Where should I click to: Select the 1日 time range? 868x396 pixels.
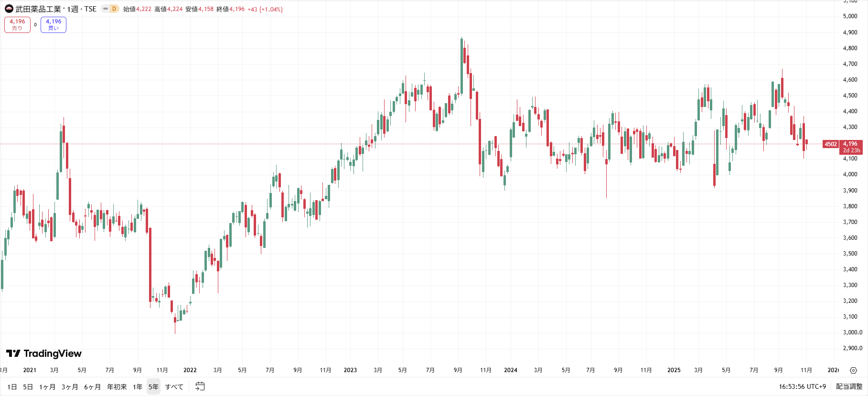click(x=12, y=387)
